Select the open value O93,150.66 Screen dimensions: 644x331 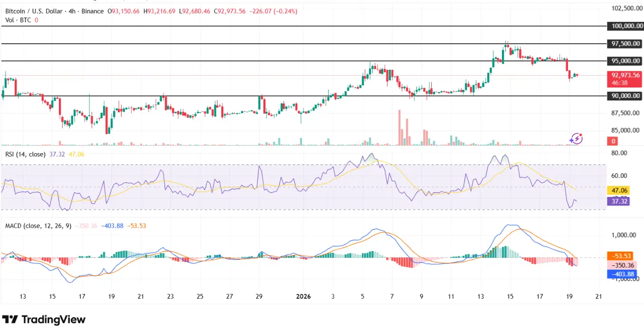pos(123,11)
